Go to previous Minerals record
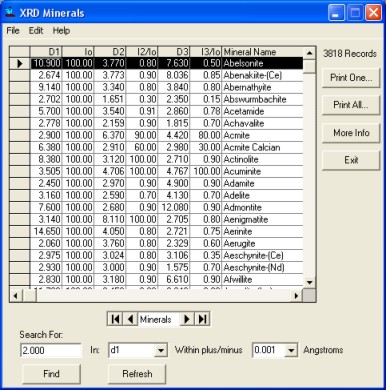 click(x=130, y=319)
